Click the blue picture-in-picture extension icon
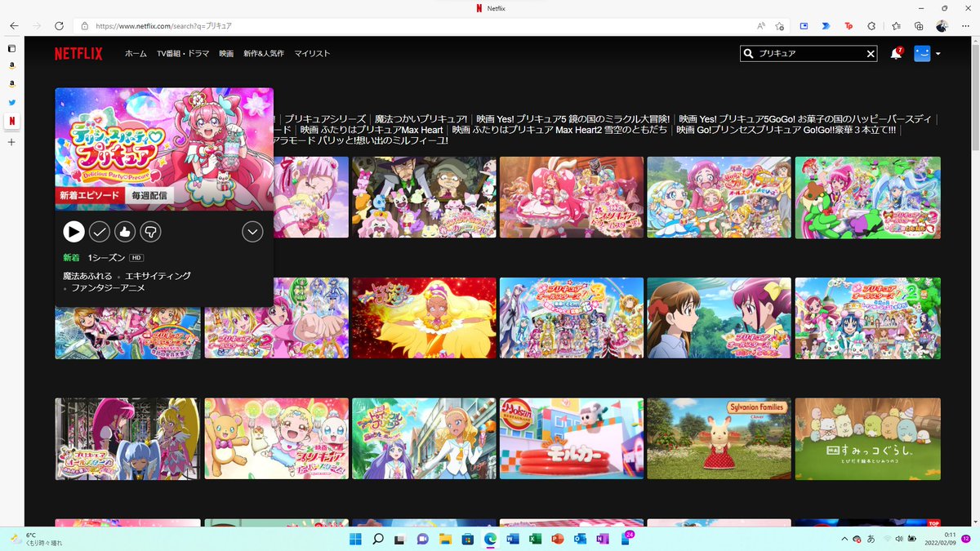The image size is (980, 551). (x=804, y=26)
